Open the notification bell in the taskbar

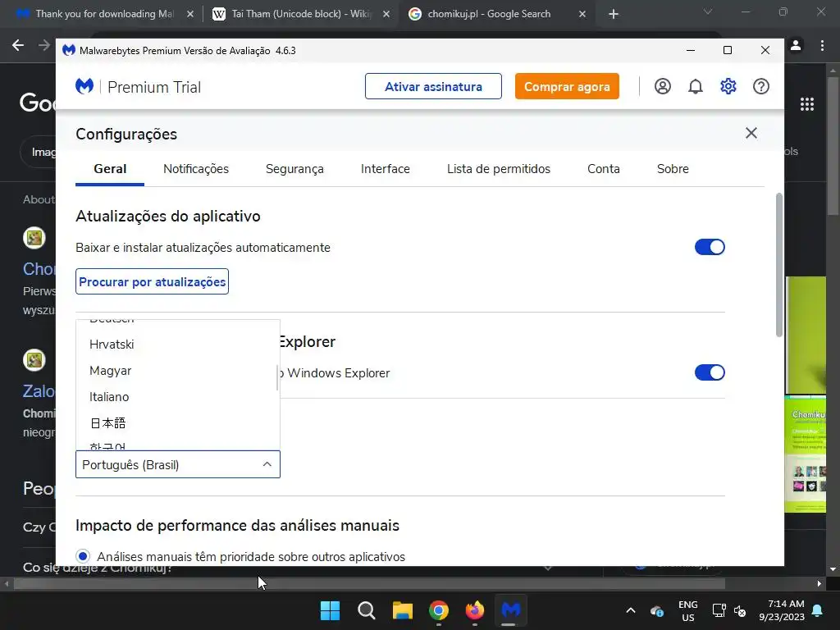coord(818,610)
